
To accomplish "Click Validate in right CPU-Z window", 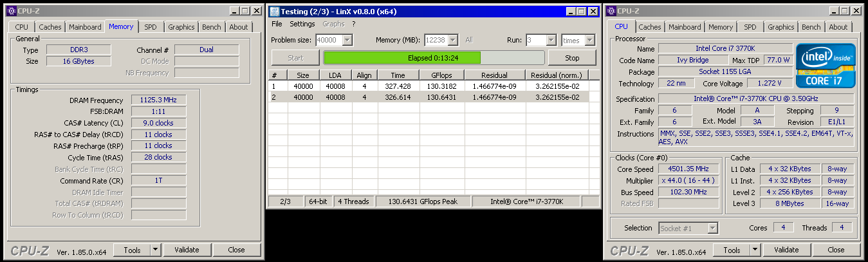I will point(786,250).
